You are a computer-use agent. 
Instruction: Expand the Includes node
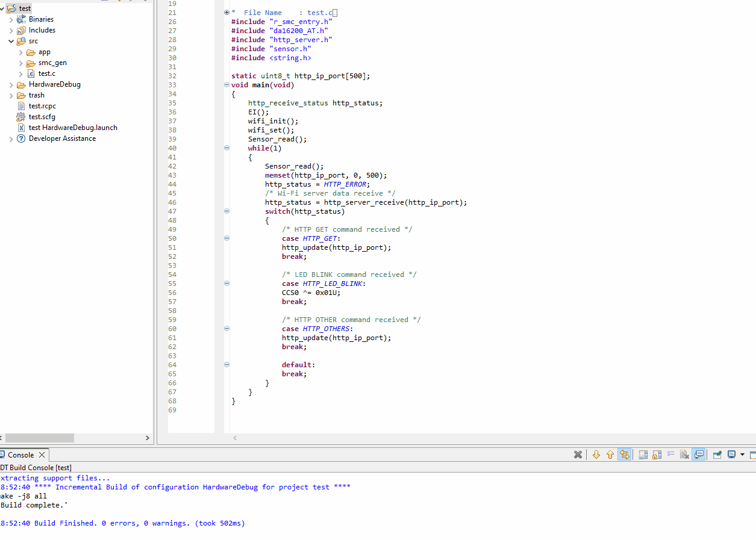pos(11,30)
